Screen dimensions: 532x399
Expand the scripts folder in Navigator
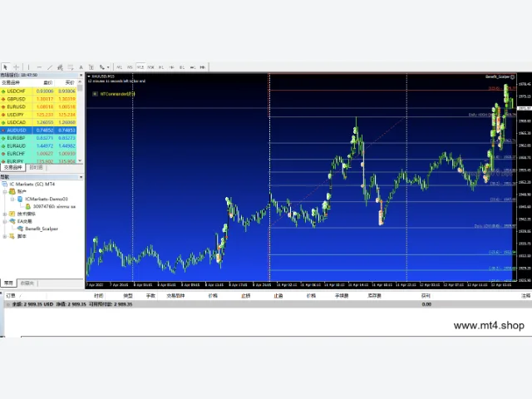point(5,236)
